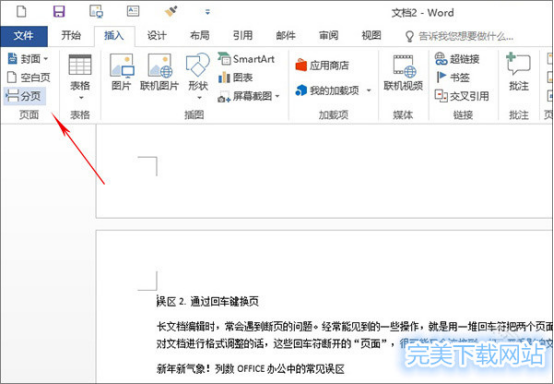Click the text box icon in quick access toolbar
The image size is (554, 384).
[133, 11]
